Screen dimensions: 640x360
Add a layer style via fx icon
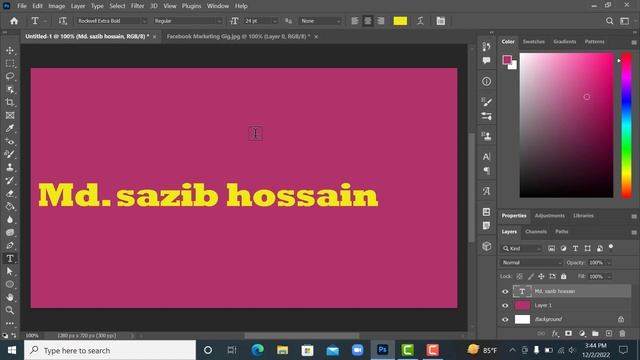point(555,333)
